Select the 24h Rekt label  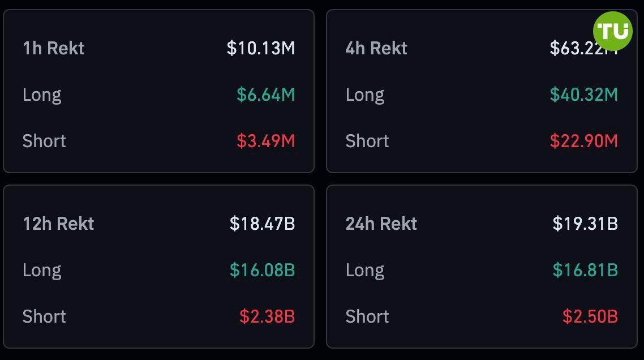tap(381, 224)
